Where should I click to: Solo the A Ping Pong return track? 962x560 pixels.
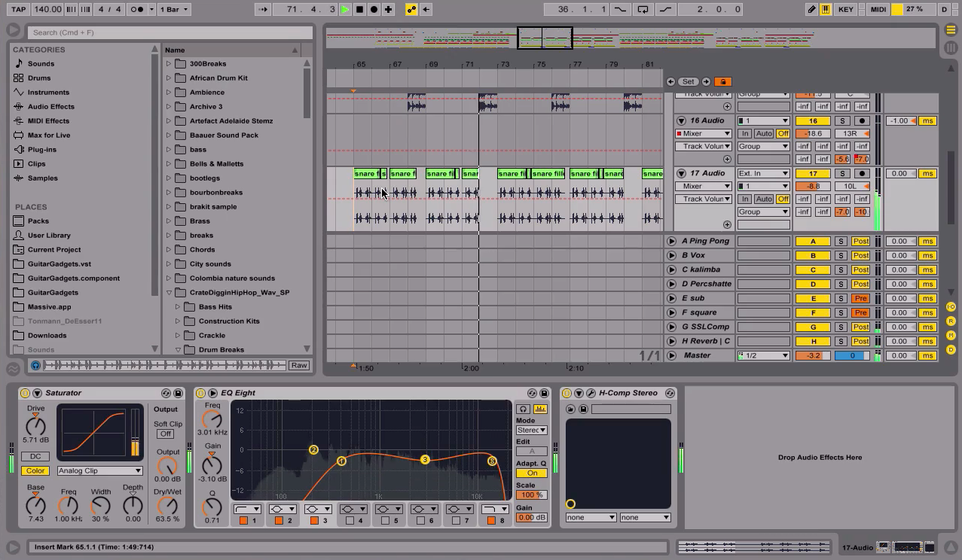coord(841,241)
